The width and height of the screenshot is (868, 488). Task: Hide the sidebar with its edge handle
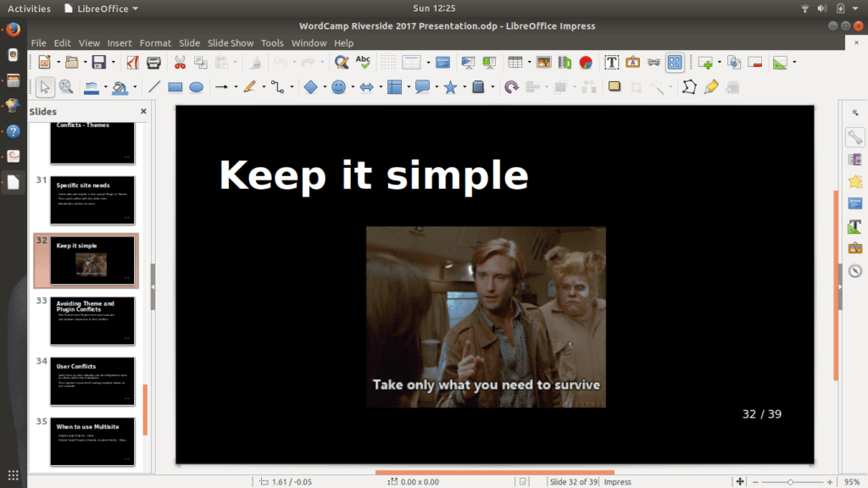840,286
